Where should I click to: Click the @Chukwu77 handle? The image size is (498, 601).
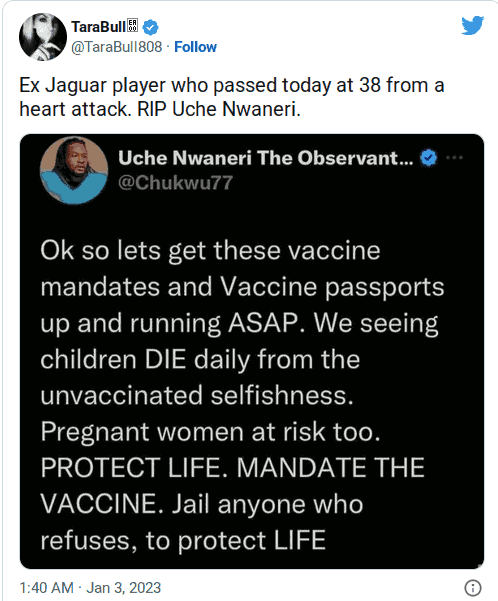175,182
